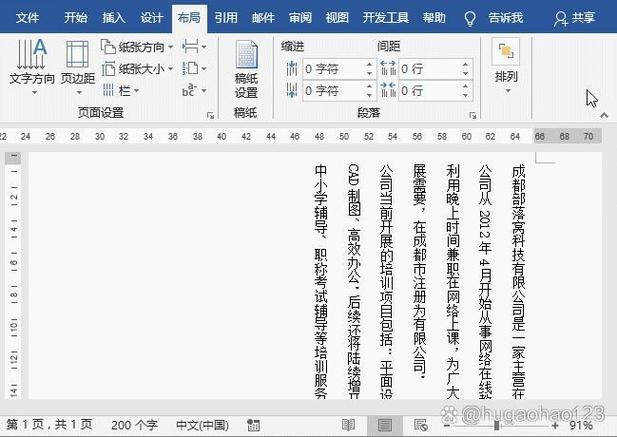Screen dimensions: 617x437
Task: Click the horizontal ruler
Action: coord(301,136)
